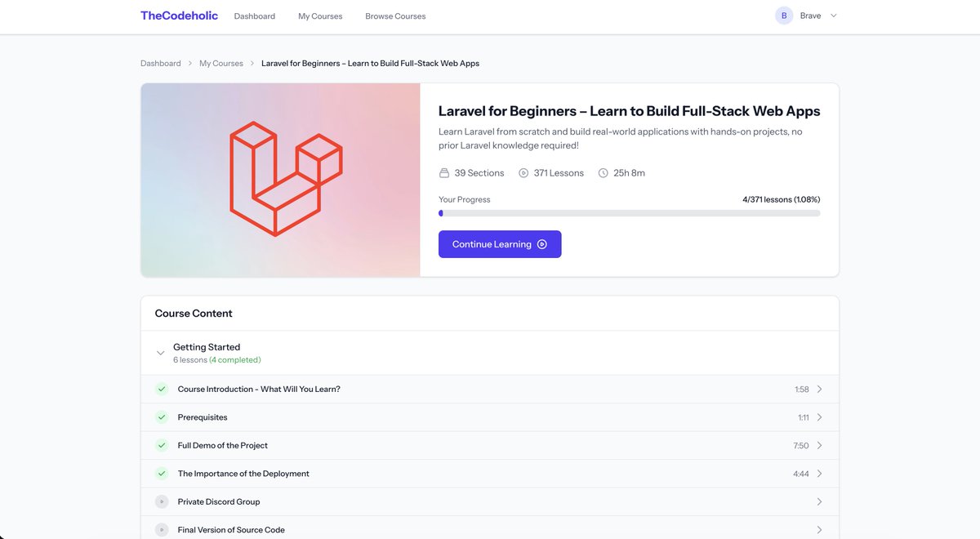Open the Prerequisites lesson
The height and width of the screenshot is (539, 980).
[490, 417]
